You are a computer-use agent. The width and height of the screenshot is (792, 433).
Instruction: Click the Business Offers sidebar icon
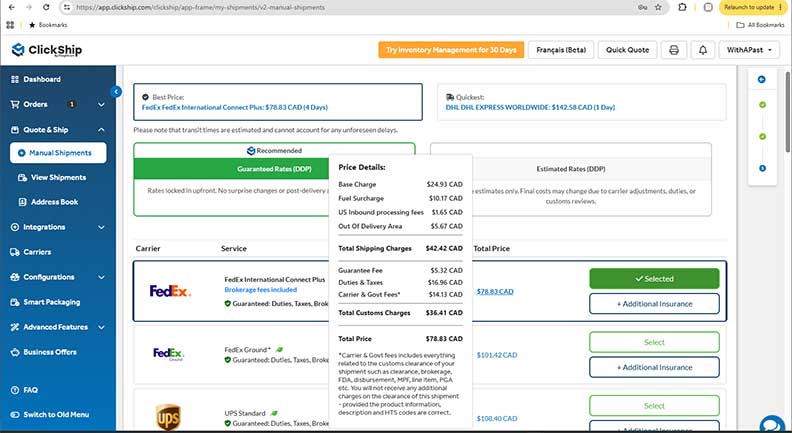(15, 352)
